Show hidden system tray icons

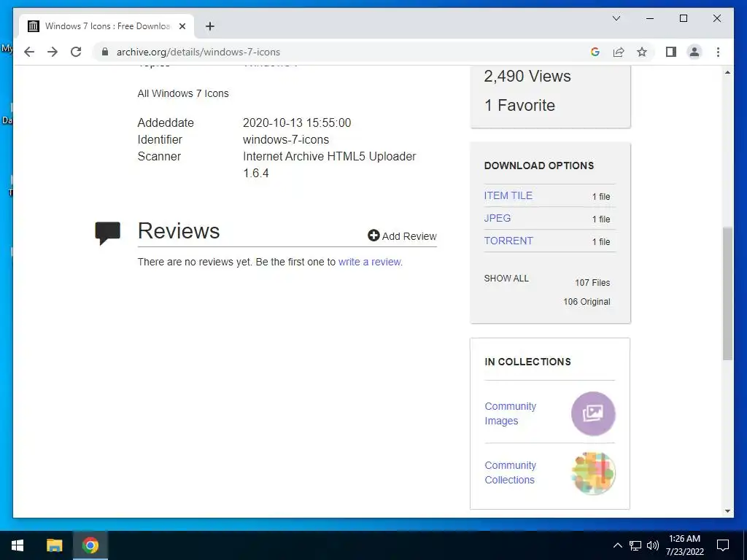tap(617, 545)
